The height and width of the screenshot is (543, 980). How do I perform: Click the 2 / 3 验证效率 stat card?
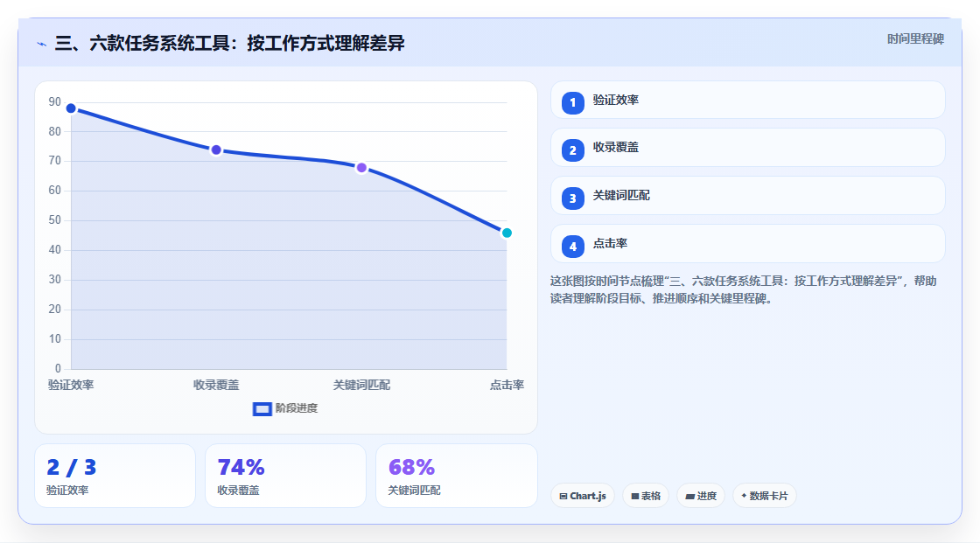115,477
